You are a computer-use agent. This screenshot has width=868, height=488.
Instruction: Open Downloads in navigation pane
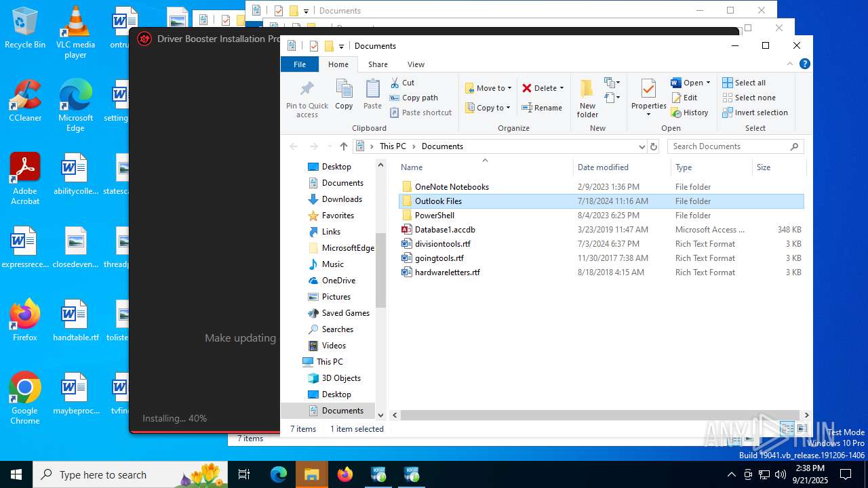[341, 199]
